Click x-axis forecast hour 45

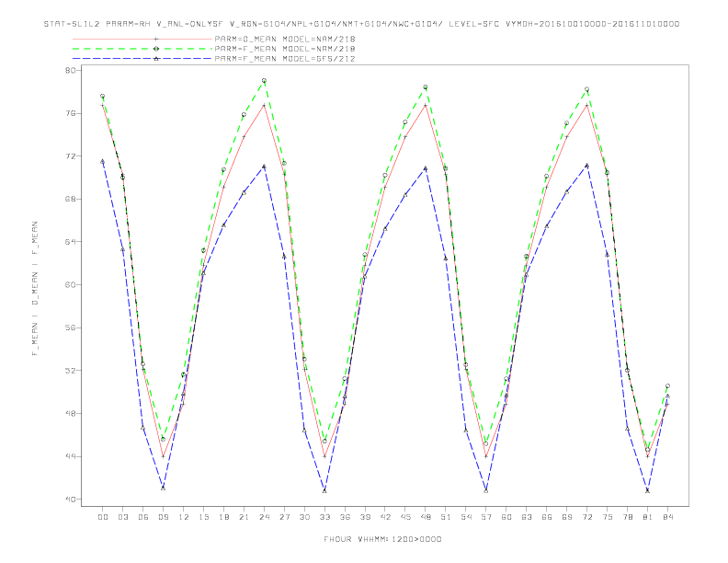(x=405, y=517)
